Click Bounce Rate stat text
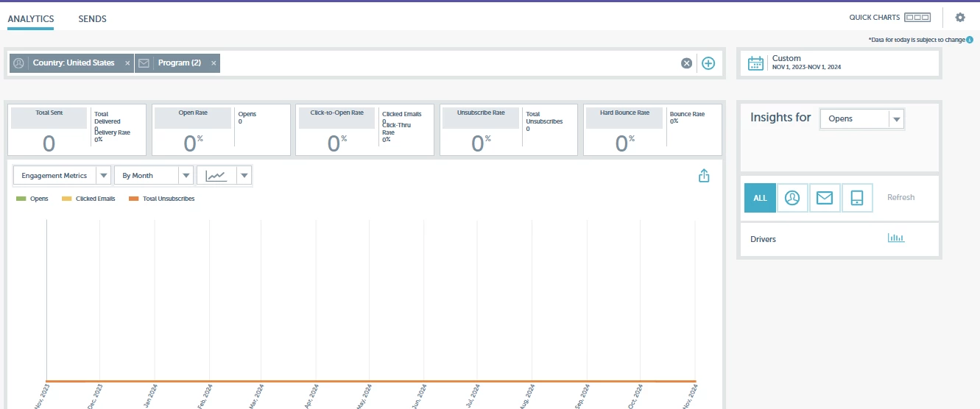The image size is (980, 409). pos(687,114)
